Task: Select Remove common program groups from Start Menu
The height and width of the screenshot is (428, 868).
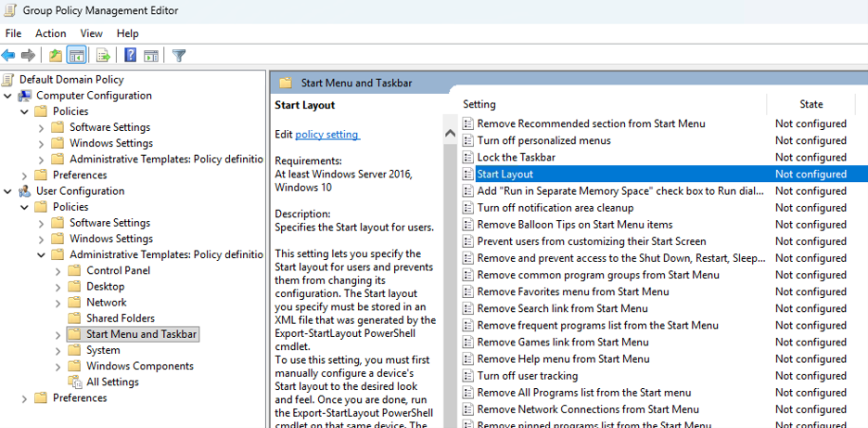Action: [598, 275]
